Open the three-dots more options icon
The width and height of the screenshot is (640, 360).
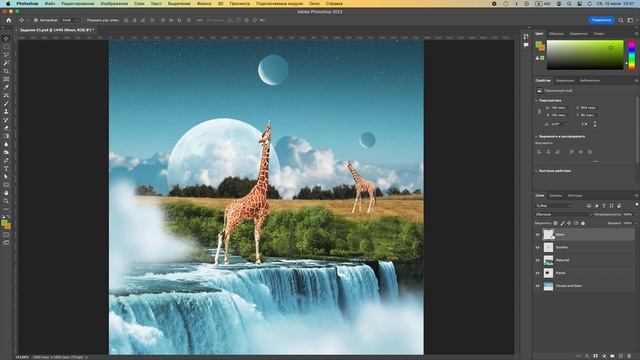click(199, 20)
